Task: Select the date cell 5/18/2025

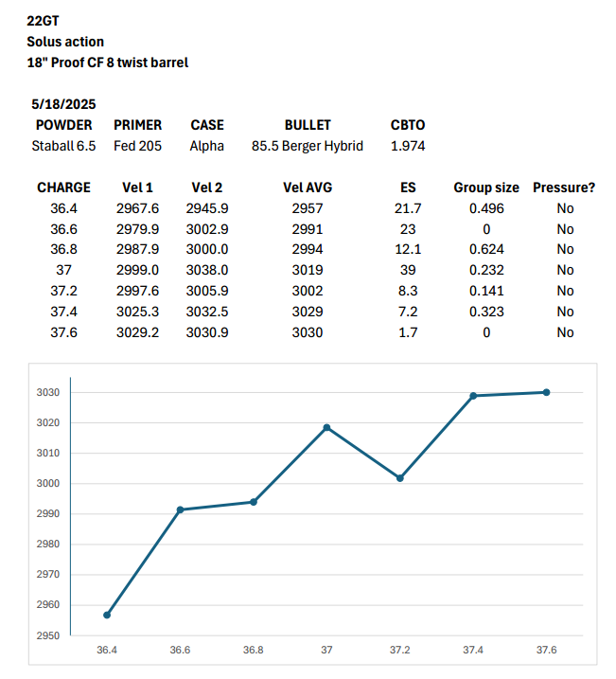Action: coord(63,104)
